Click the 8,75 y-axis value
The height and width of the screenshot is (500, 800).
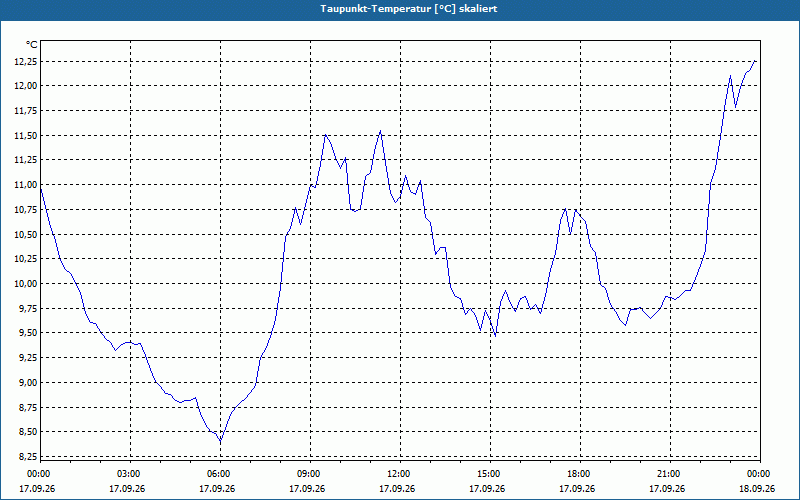point(30,408)
